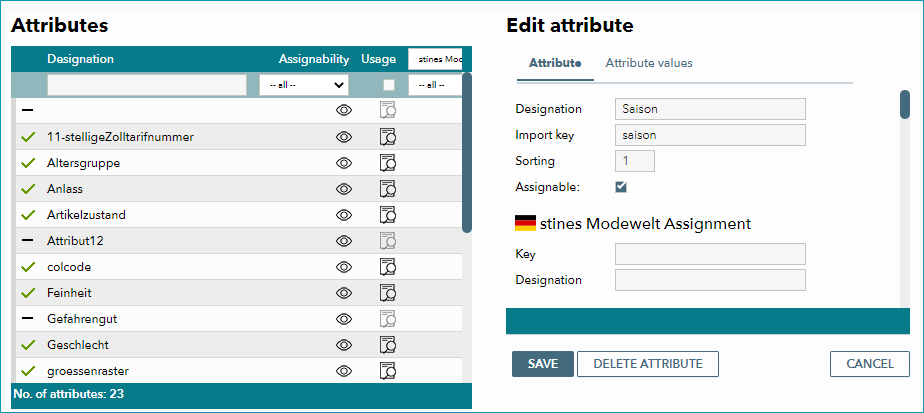
Task: Toggle eye icon for Feinheit
Action: coord(344,292)
